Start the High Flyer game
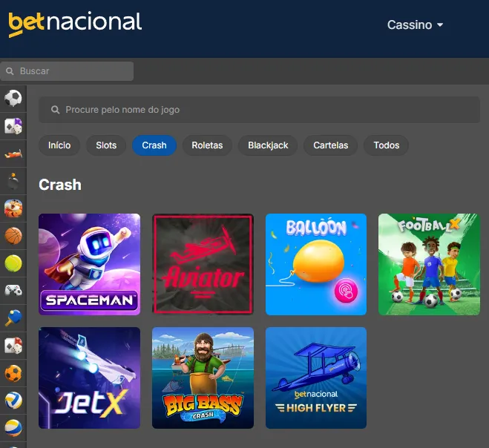 (x=316, y=378)
